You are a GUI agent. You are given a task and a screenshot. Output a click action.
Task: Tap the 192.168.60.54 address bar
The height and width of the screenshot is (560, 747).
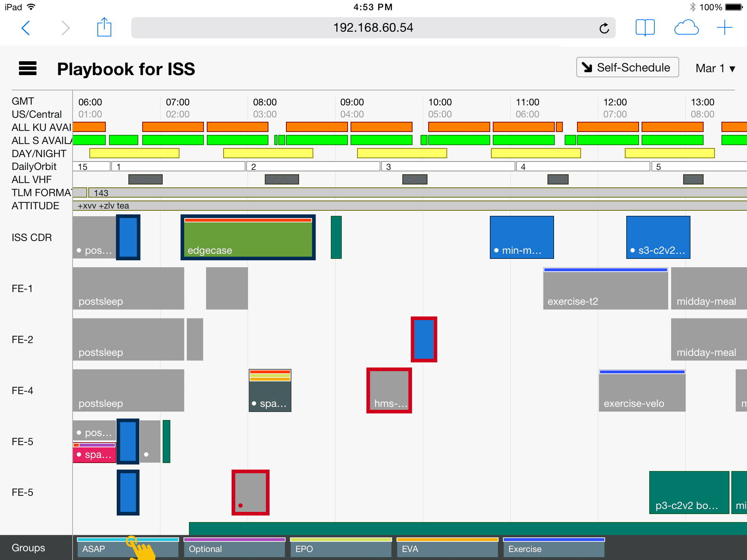pyautogui.click(x=373, y=28)
